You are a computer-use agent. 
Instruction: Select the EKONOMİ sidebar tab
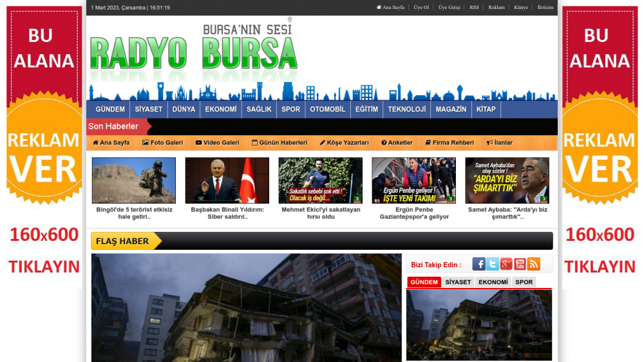tap(493, 282)
